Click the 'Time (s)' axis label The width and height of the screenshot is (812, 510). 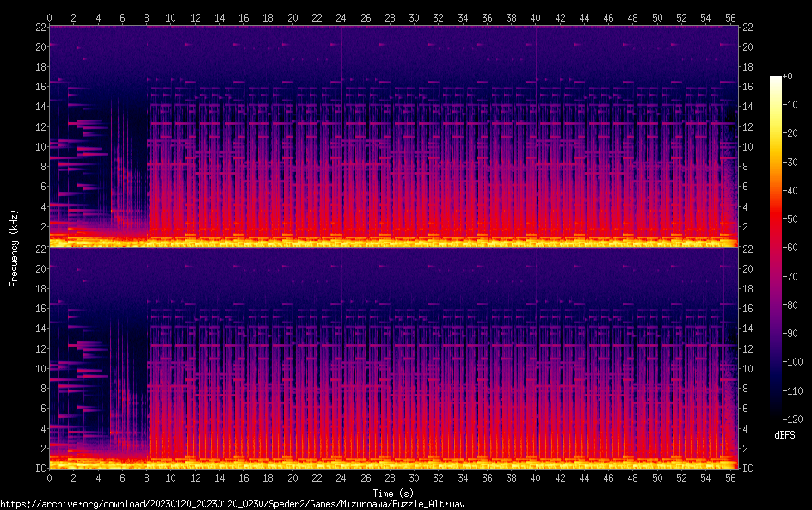point(393,493)
